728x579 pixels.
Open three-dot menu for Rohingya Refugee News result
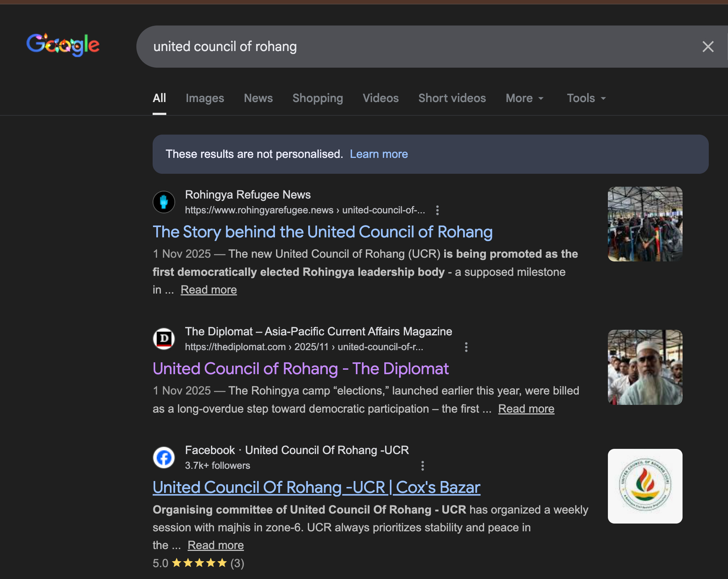coord(437,210)
